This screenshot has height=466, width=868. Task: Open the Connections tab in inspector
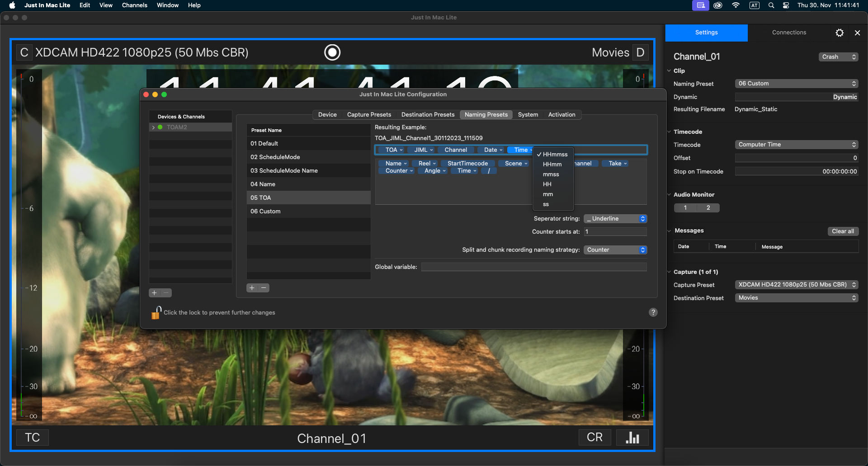tap(789, 33)
